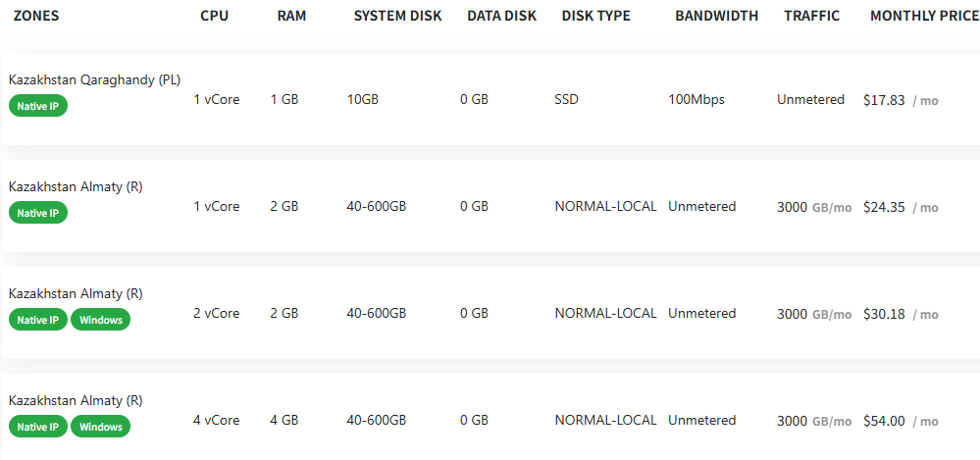This screenshot has width=980, height=460.
Task: Sort by the ZONES column header
Action: [36, 16]
